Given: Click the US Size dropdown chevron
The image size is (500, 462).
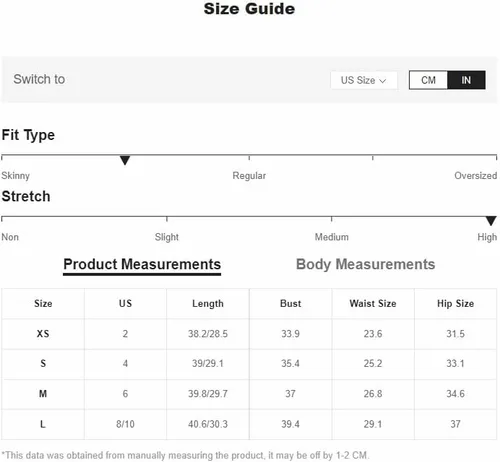Looking at the screenshot, I should [x=383, y=81].
